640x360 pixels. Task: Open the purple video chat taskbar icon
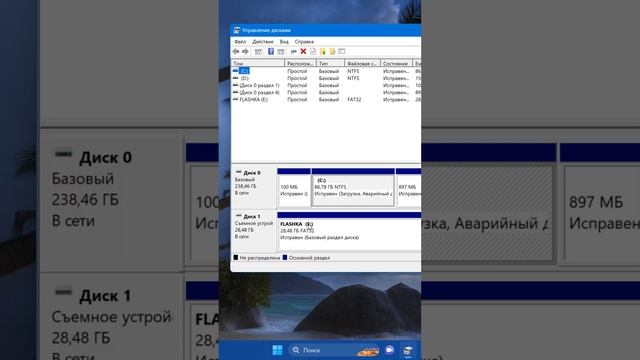point(389,350)
